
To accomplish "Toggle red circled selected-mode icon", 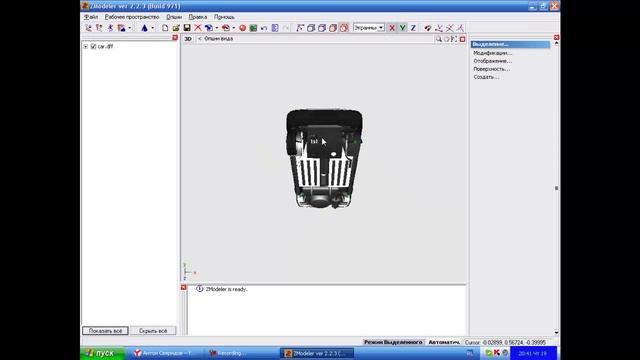I will 344,28.
